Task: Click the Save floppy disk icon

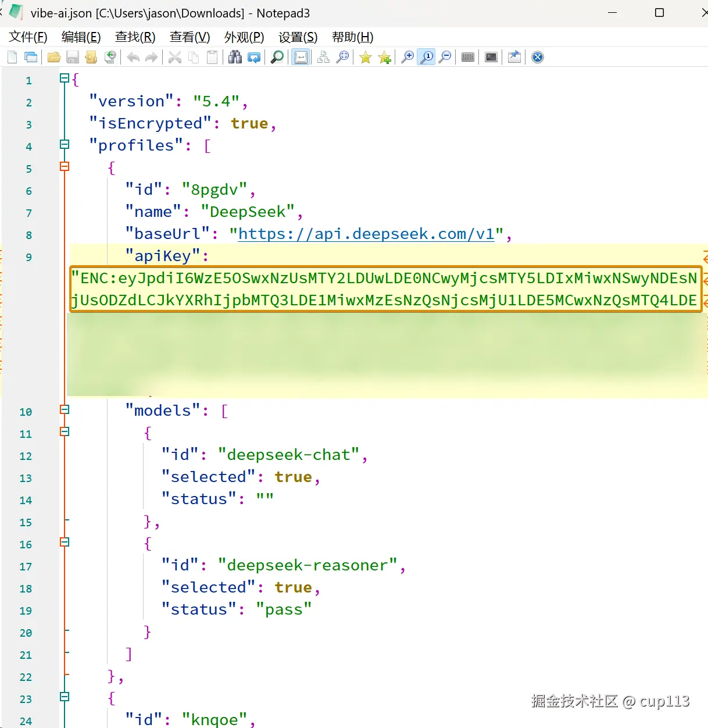Action: [73, 57]
